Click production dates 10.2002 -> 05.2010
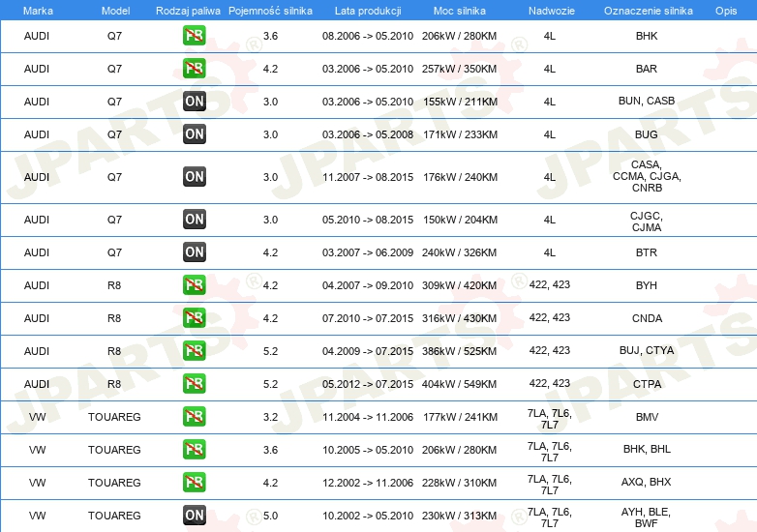757x532 pixels. point(368,516)
